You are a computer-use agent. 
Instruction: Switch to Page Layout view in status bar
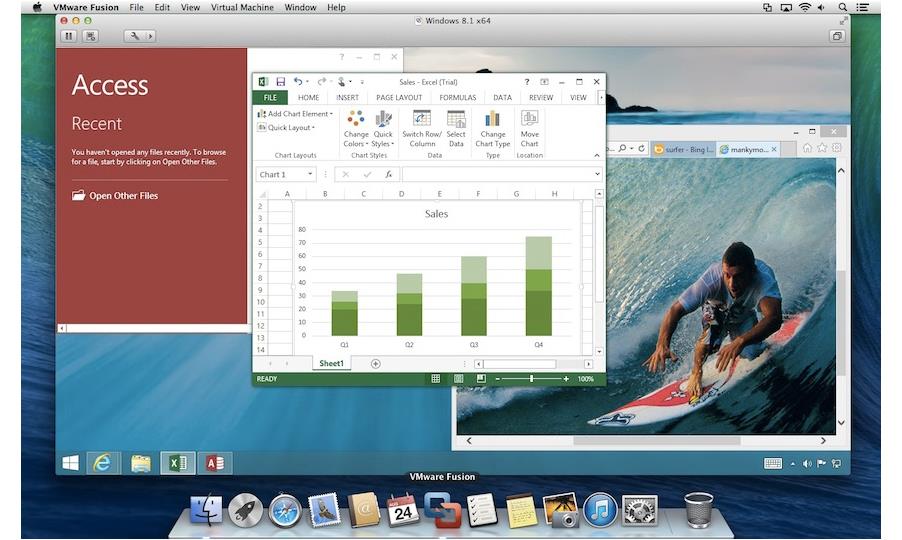[x=458, y=378]
